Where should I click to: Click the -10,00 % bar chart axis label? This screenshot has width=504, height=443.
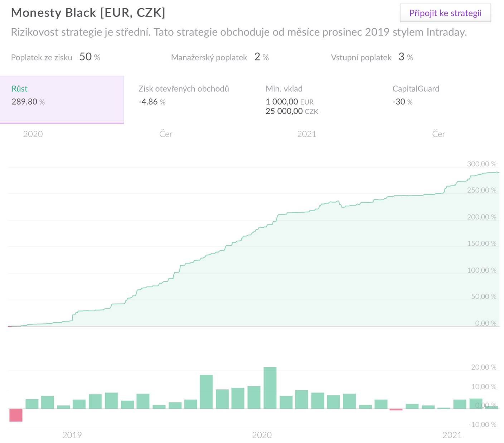(482, 425)
